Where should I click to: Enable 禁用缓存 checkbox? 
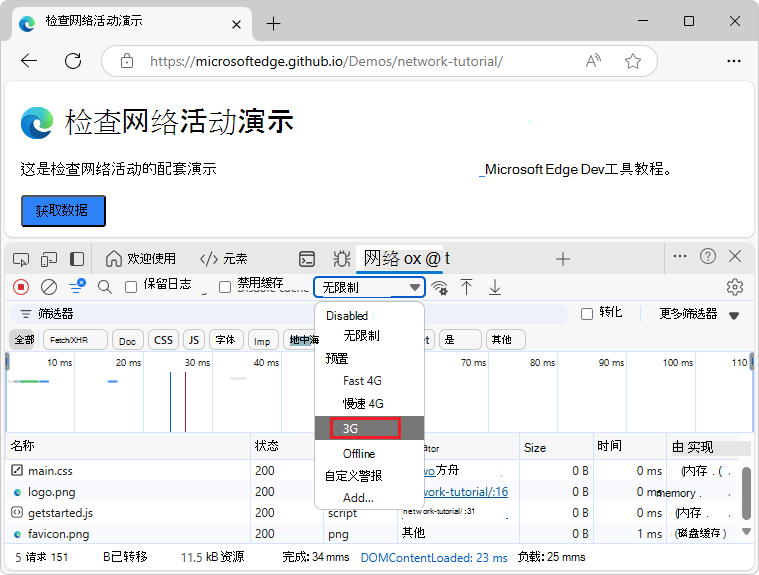(225, 287)
